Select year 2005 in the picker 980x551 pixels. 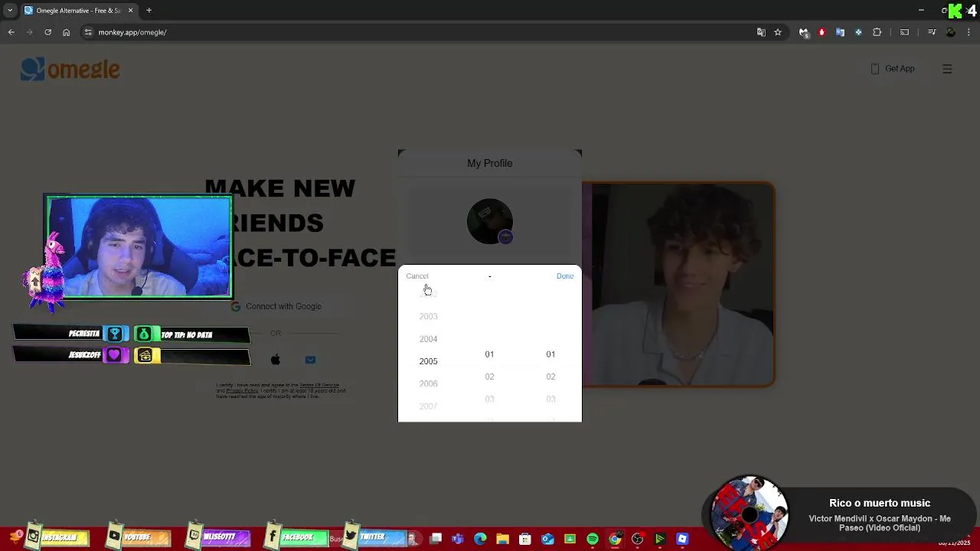[428, 361]
